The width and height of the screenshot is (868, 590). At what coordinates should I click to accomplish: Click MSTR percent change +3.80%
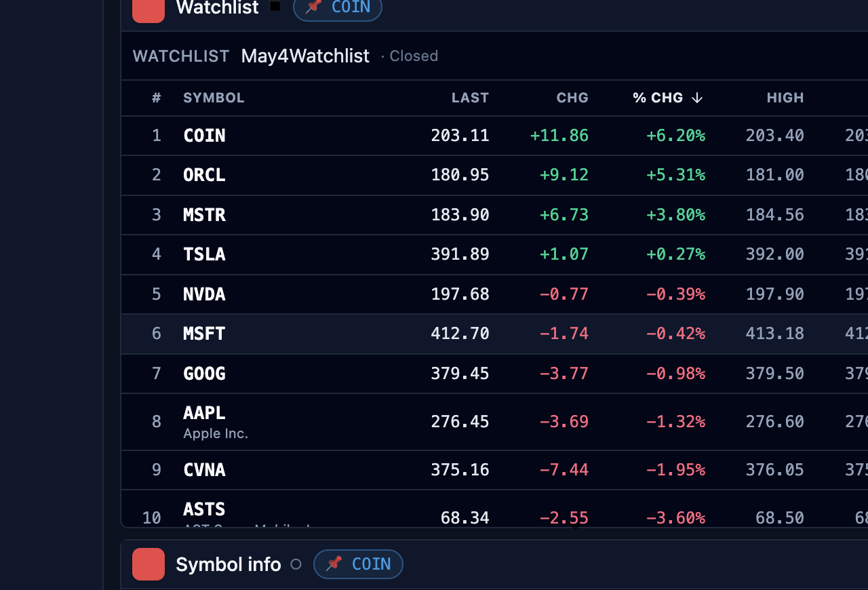(x=675, y=215)
